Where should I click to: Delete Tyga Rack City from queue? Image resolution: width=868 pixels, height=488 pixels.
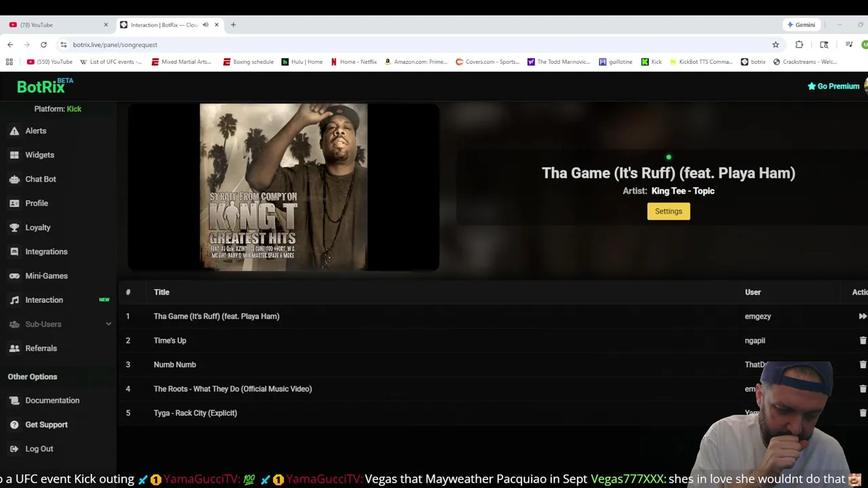tap(863, 413)
